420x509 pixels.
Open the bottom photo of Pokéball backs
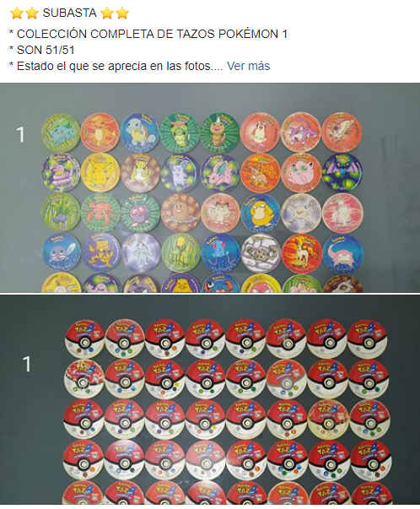tap(210, 400)
